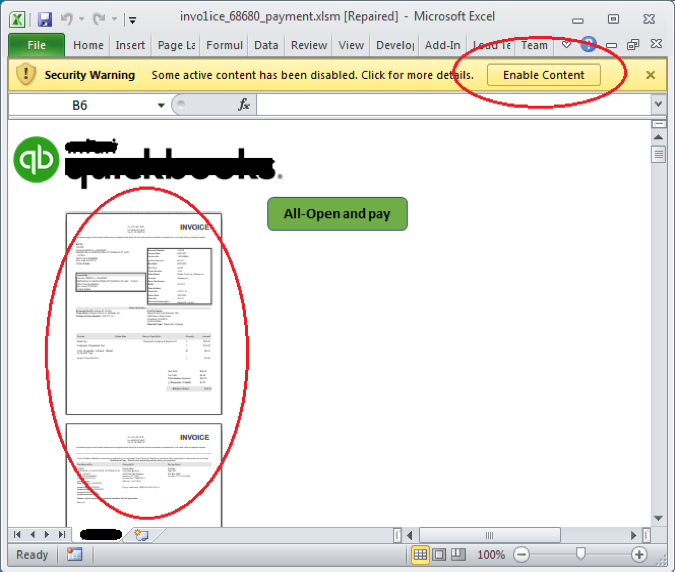Open Customize Quick Access Toolbar dropdown

click(133, 20)
